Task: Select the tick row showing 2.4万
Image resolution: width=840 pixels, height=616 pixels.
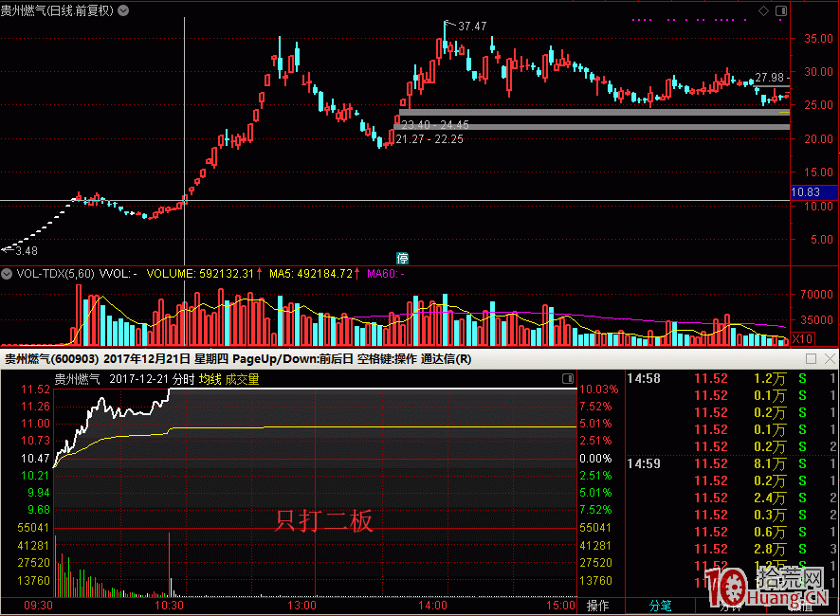Action: [731, 498]
